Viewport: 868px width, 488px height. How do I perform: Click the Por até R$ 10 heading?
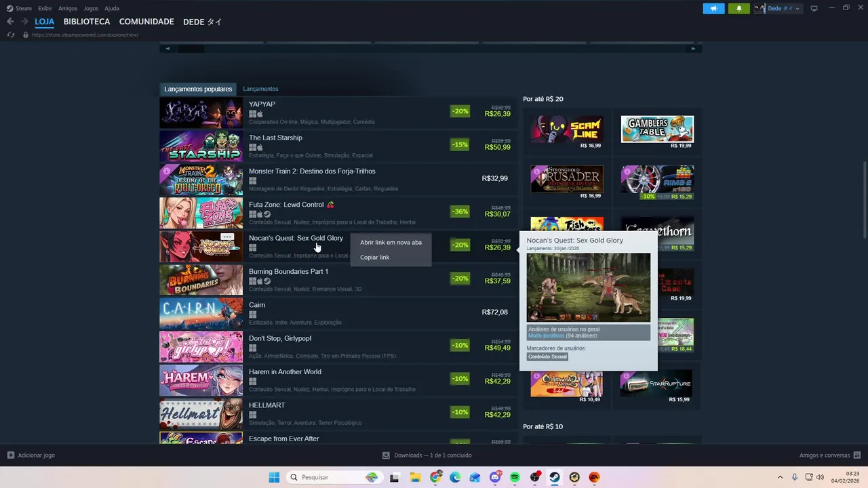click(542, 426)
